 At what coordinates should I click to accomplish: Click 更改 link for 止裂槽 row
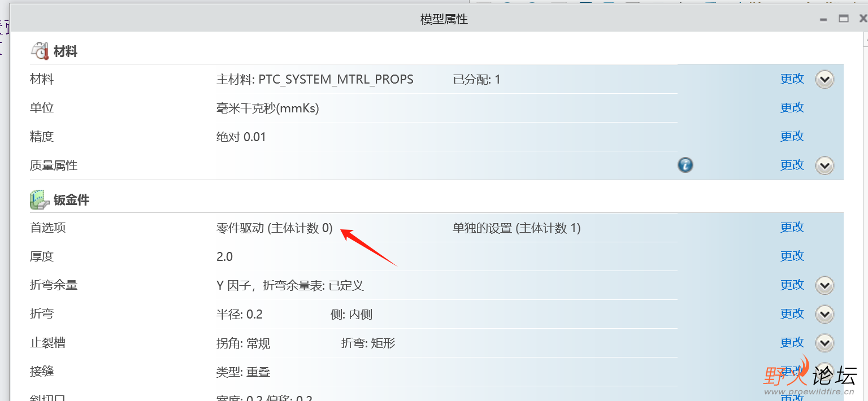pos(792,342)
